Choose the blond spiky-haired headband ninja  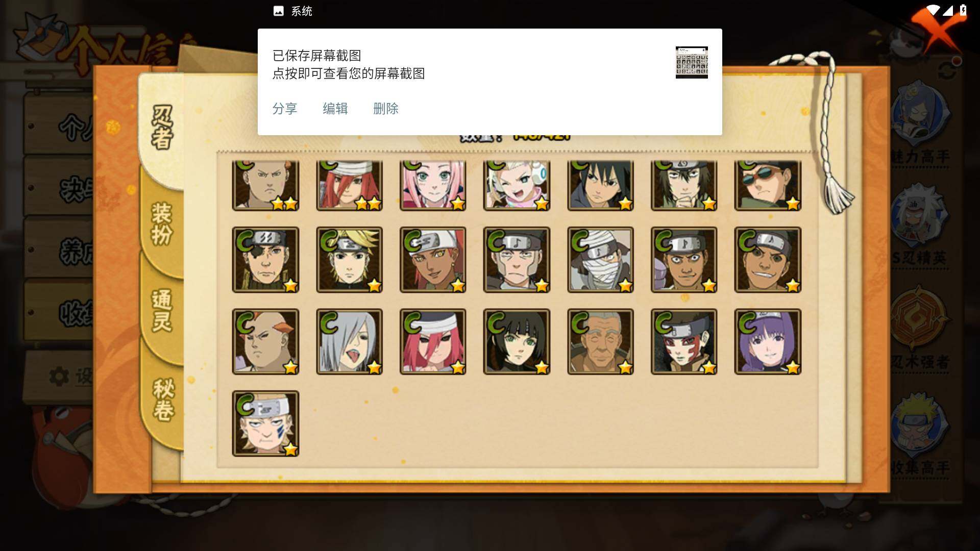click(349, 260)
